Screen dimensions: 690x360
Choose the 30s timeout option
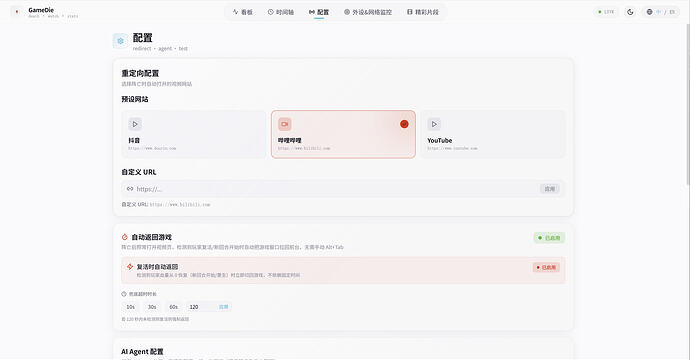152,307
